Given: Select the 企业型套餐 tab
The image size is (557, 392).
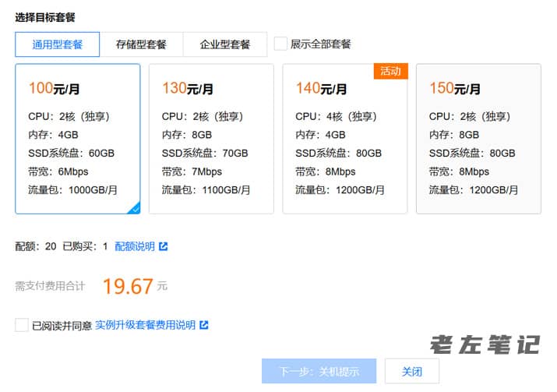Looking at the screenshot, I should coord(225,44).
